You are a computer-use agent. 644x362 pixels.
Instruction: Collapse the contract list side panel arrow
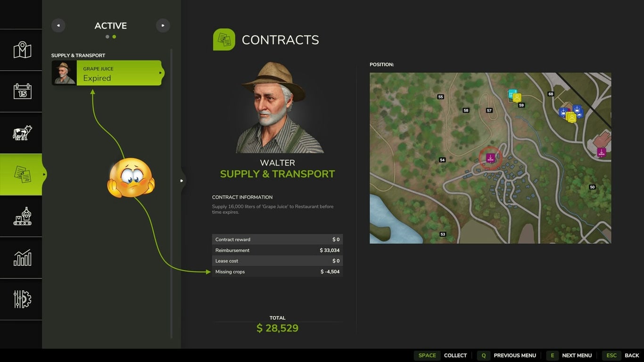[182, 181]
